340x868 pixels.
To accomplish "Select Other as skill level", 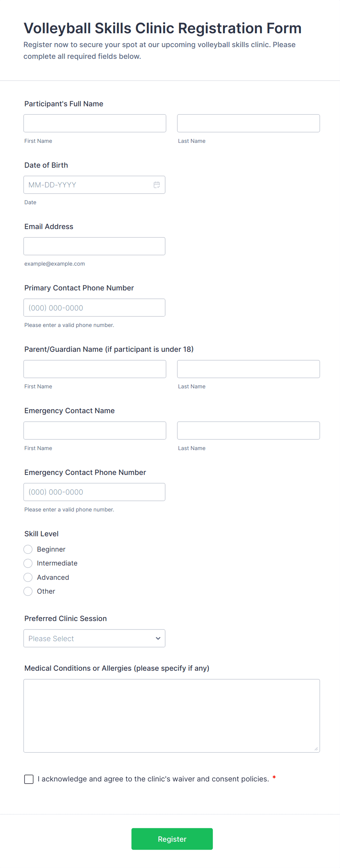I will 28,591.
